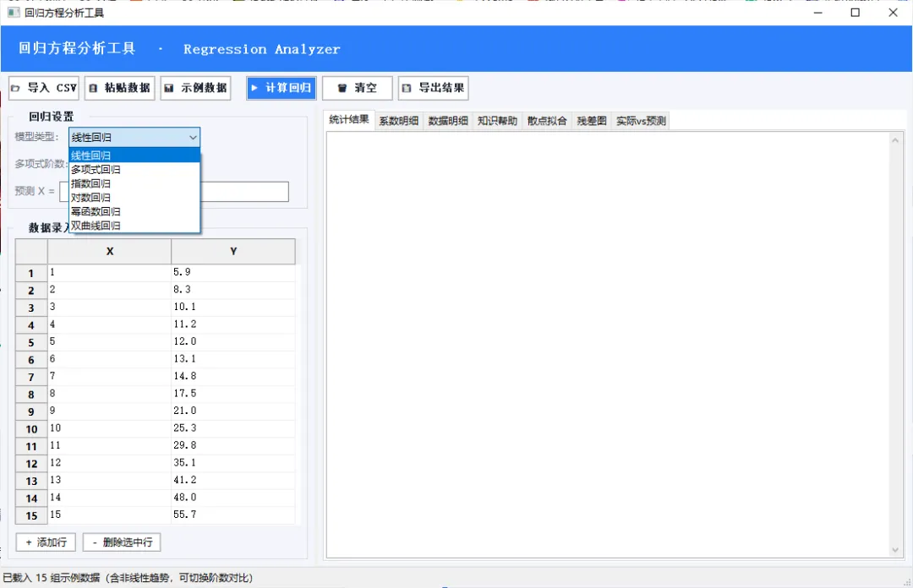Select row header 15 in data table

(x=31, y=516)
